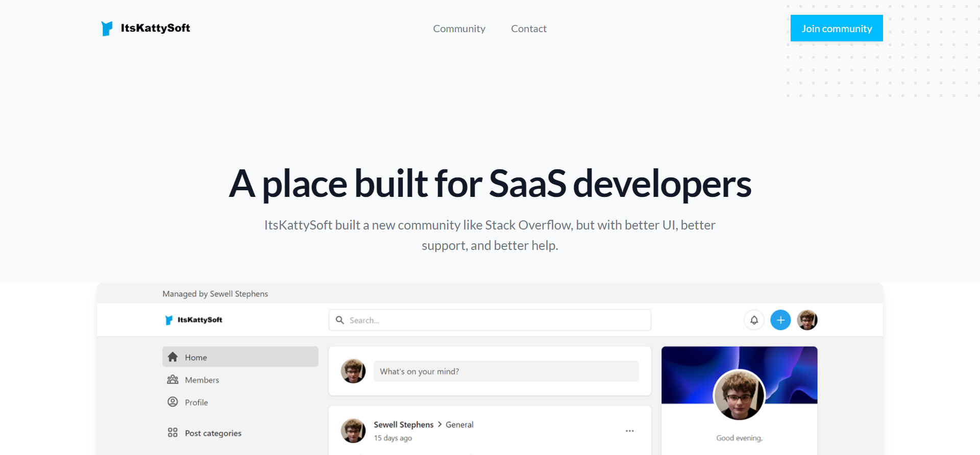The width and height of the screenshot is (980, 455).
Task: Open Members in the sidebar
Action: click(x=240, y=380)
